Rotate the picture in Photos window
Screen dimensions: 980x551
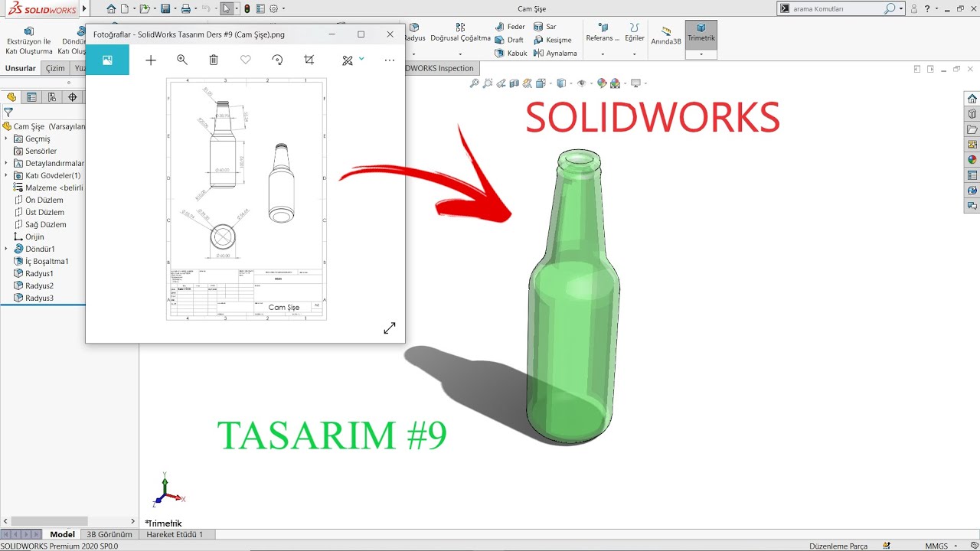click(x=277, y=60)
